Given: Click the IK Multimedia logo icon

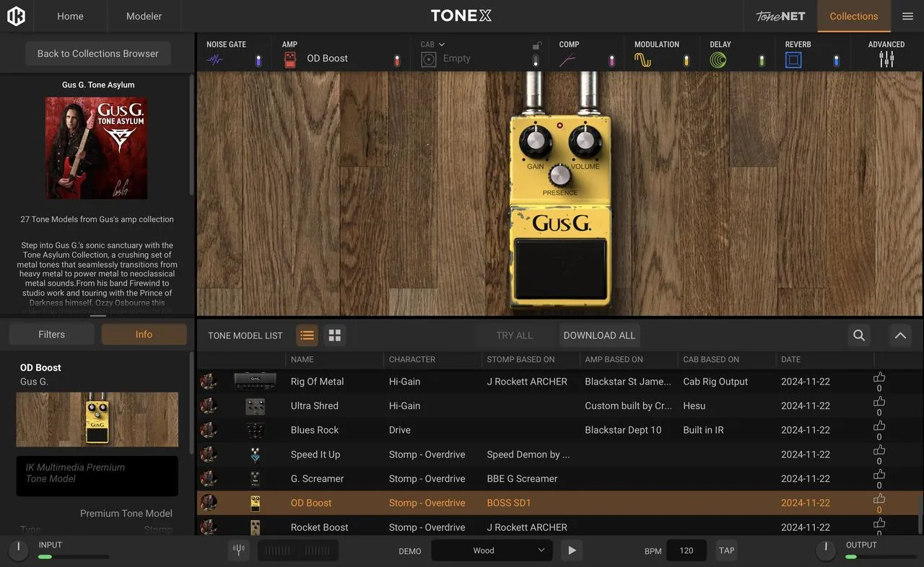Looking at the screenshot, I should [16, 16].
